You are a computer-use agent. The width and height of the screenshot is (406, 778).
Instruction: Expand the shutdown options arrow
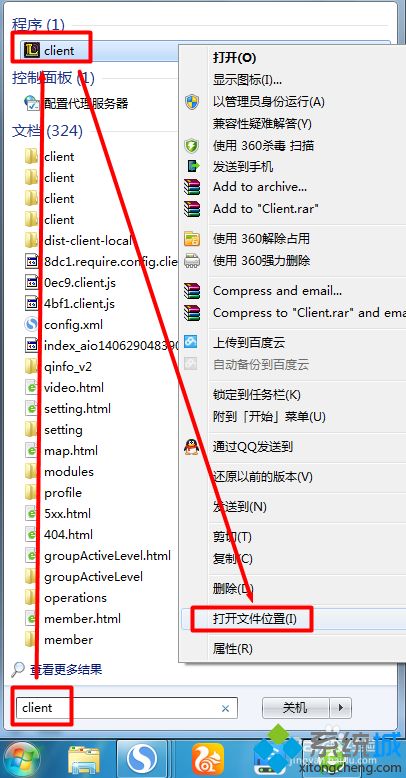click(340, 708)
